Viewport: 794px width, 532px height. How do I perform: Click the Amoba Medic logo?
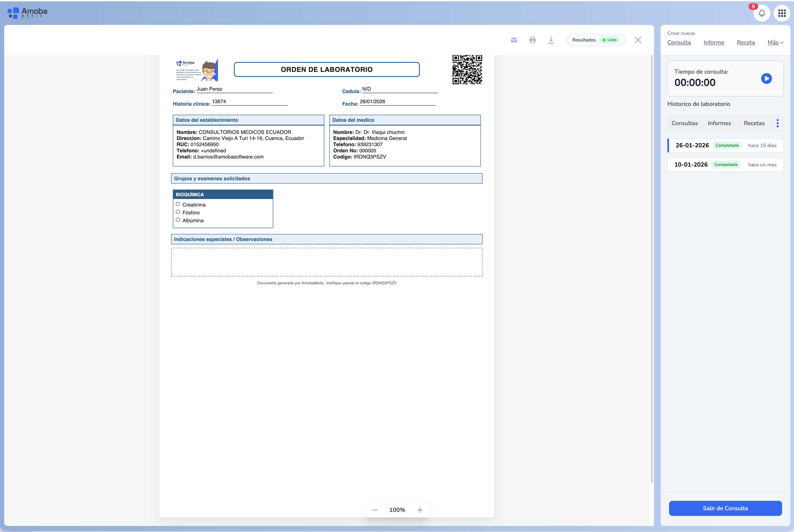coord(27,13)
